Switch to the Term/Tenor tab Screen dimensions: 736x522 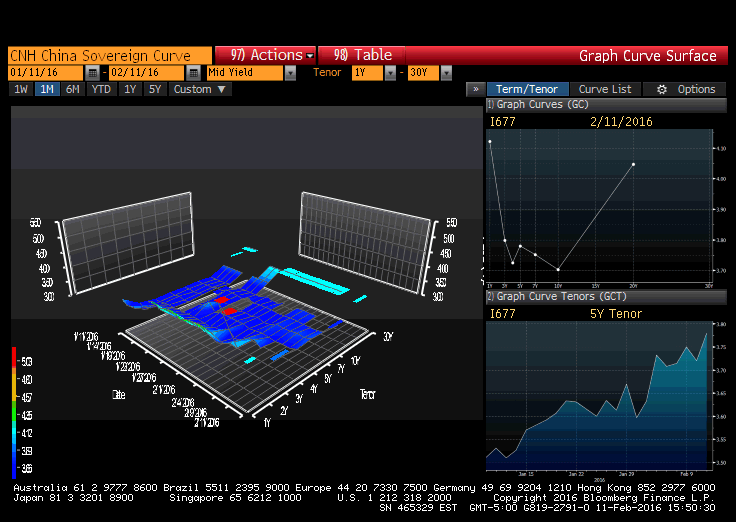pos(527,89)
